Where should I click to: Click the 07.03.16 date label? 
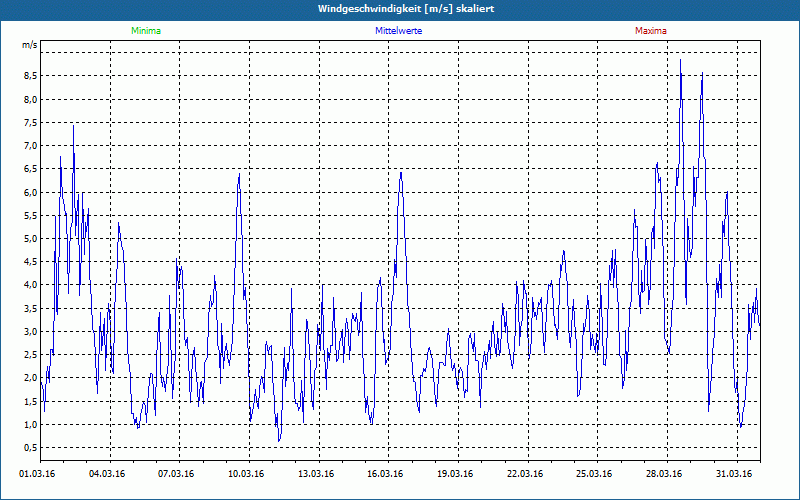[x=176, y=474]
